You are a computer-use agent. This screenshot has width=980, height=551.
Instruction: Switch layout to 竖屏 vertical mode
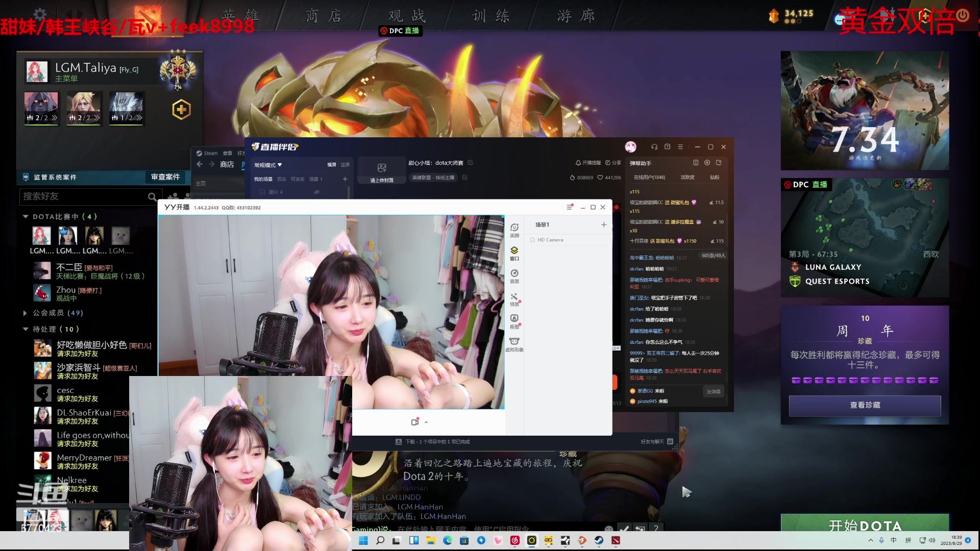pyautogui.click(x=345, y=165)
